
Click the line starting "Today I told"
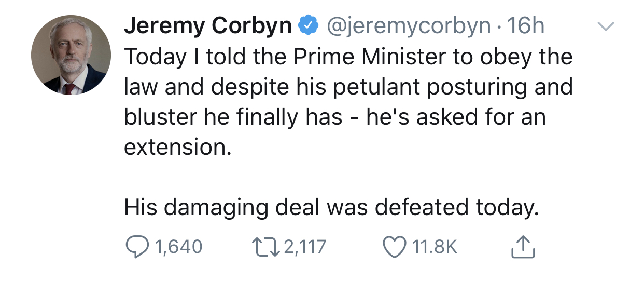click(348, 57)
